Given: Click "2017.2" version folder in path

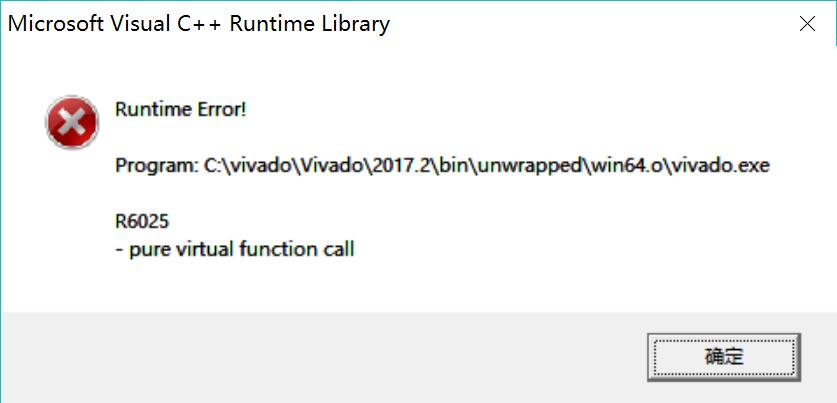Looking at the screenshot, I should point(406,165).
